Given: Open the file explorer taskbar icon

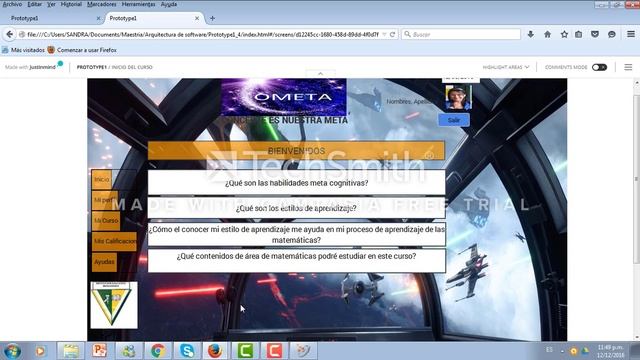Looking at the screenshot, I should tap(71, 351).
